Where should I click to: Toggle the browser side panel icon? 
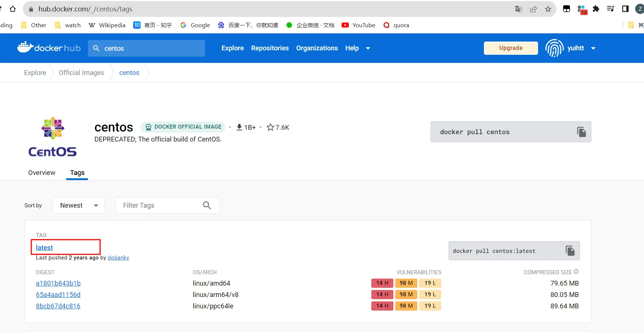pyautogui.click(x=625, y=9)
